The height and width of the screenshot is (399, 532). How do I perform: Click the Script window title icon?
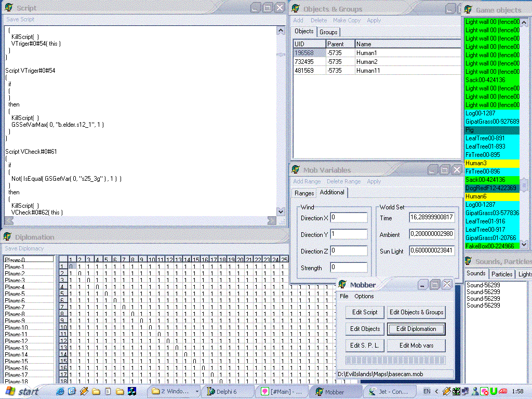(x=9, y=8)
